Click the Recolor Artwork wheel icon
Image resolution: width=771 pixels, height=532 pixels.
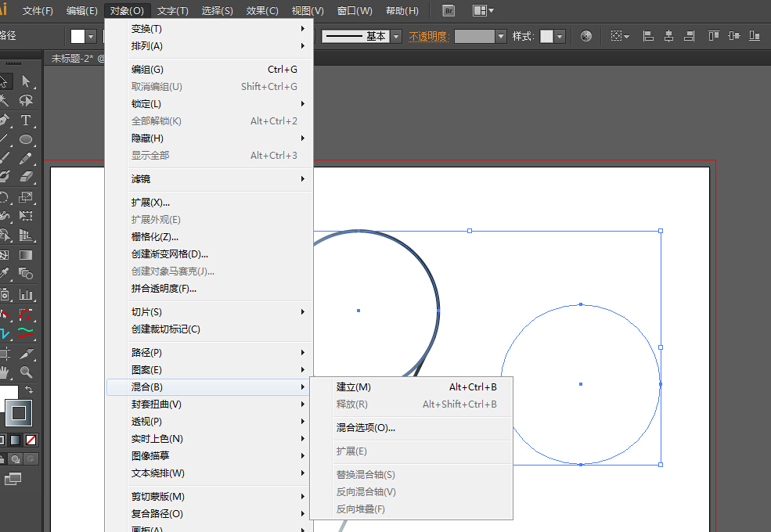point(586,36)
